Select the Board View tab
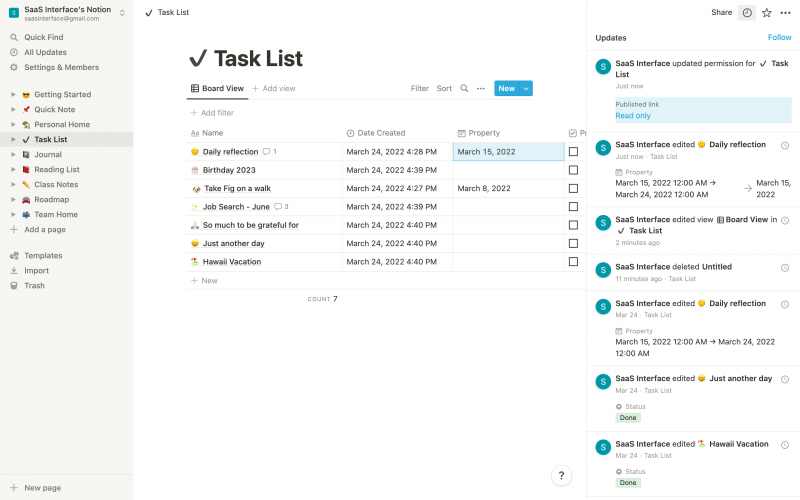Image resolution: width=800 pixels, height=500 pixels. [217, 88]
